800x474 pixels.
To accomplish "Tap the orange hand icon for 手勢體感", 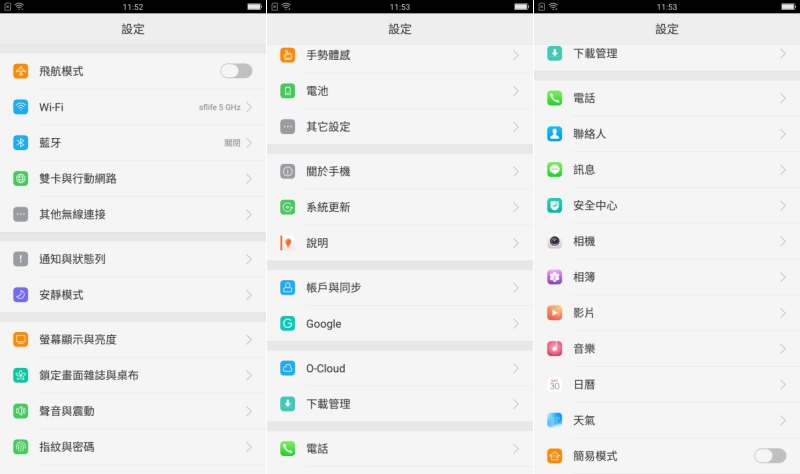I will tap(288, 55).
